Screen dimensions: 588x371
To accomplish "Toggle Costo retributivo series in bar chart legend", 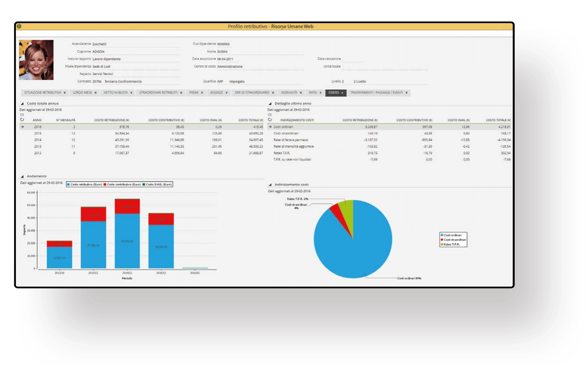I will 85,184.
